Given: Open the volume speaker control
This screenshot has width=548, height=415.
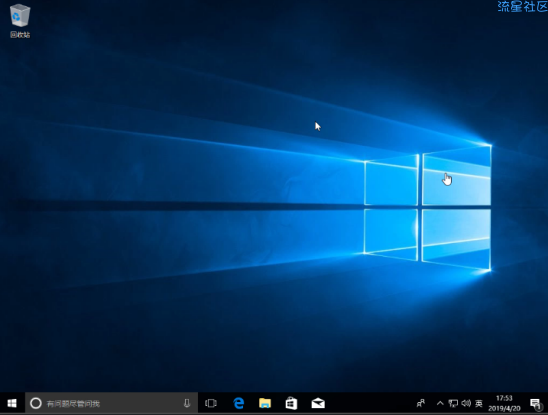Looking at the screenshot, I should click(466, 403).
